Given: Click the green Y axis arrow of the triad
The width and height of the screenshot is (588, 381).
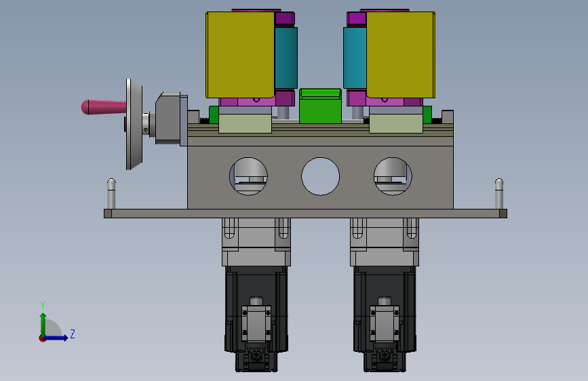Looking at the screenshot, I should coord(43,324).
